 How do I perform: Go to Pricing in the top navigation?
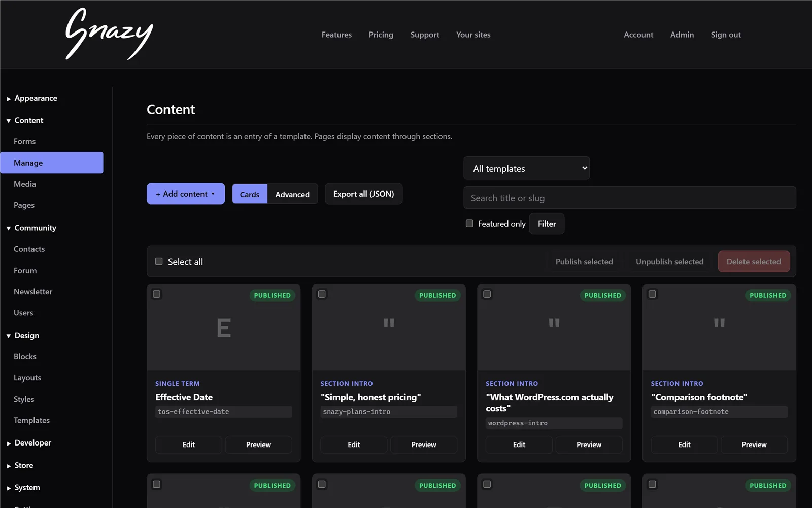pyautogui.click(x=381, y=35)
